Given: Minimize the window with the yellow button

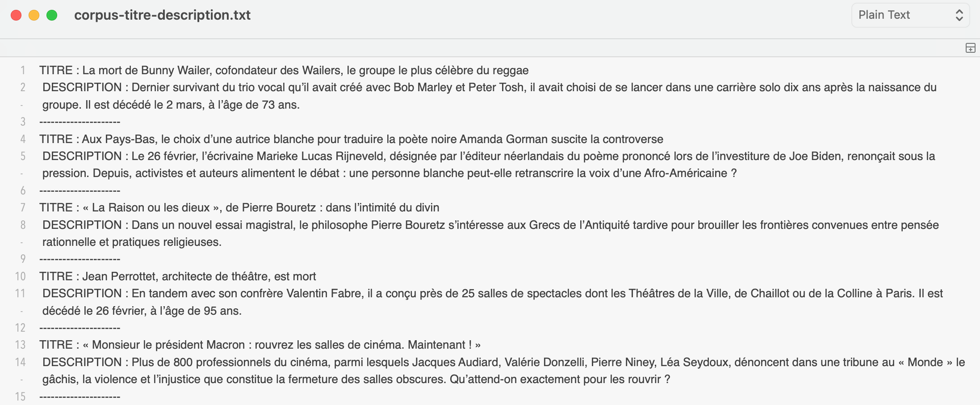Looking at the screenshot, I should [x=34, y=15].
